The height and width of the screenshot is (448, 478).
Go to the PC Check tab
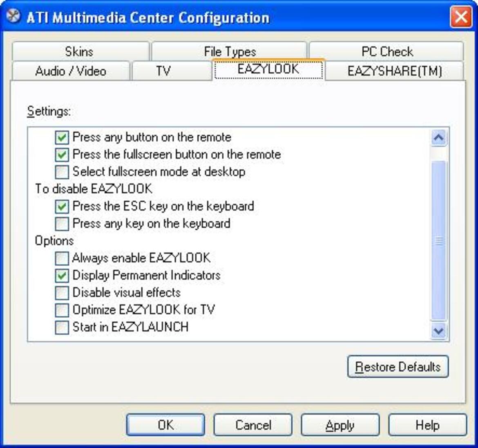pos(386,51)
